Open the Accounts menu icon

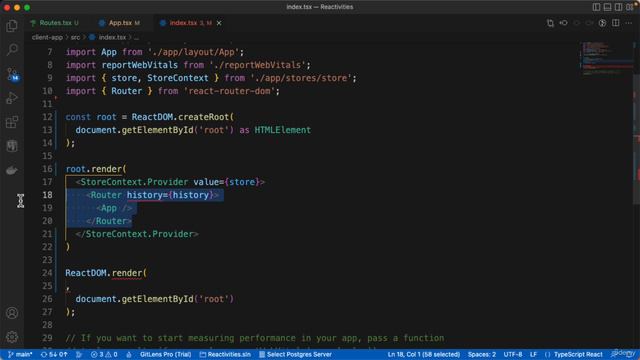[12, 313]
